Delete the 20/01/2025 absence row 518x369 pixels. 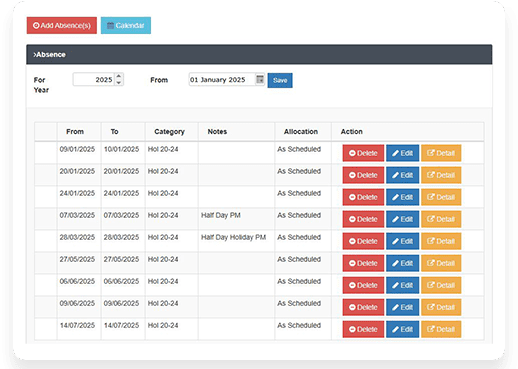pyautogui.click(x=363, y=175)
